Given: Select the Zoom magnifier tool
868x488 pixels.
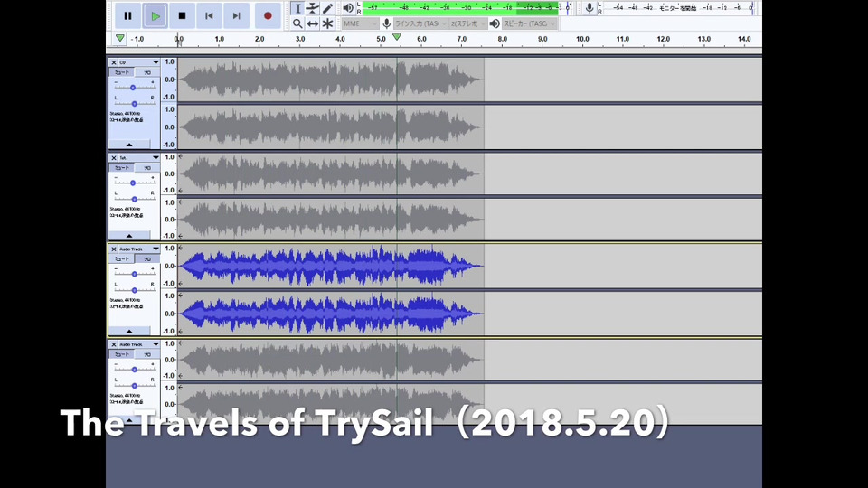Looking at the screenshot, I should 297,23.
